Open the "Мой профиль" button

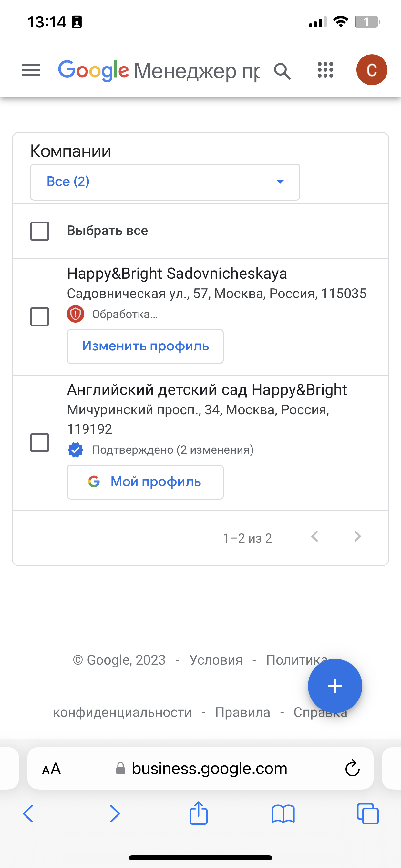pos(145,482)
